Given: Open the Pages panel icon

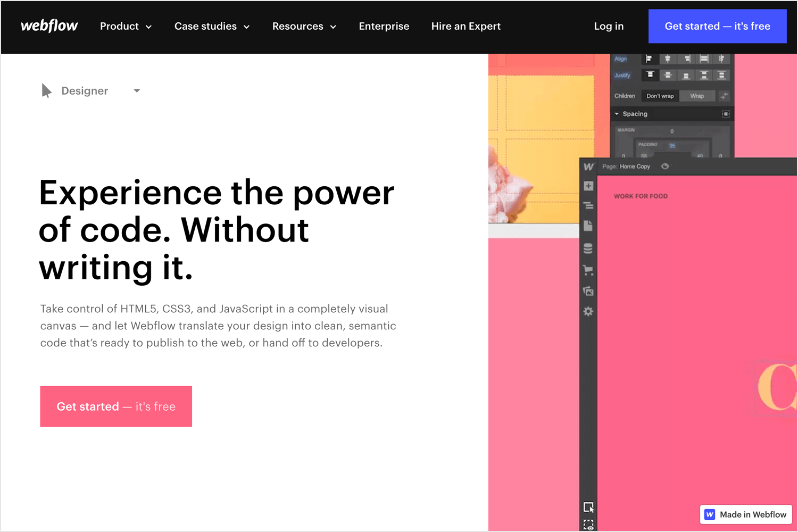Looking at the screenshot, I should coord(588,226).
